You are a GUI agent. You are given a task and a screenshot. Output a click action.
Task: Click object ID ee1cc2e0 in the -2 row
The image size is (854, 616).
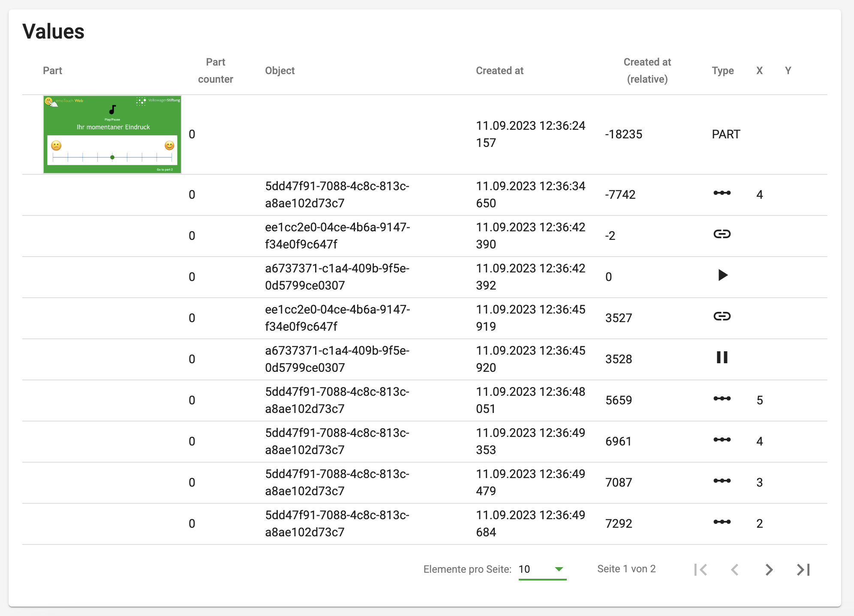(337, 236)
